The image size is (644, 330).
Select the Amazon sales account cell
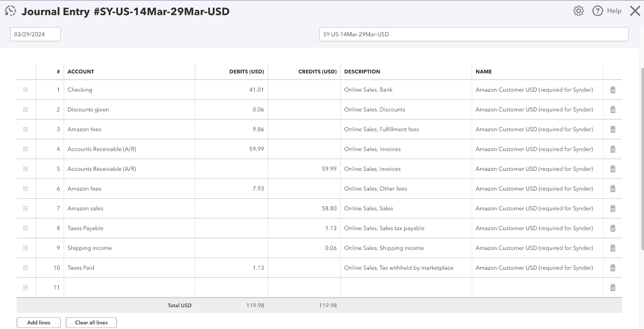tap(129, 208)
